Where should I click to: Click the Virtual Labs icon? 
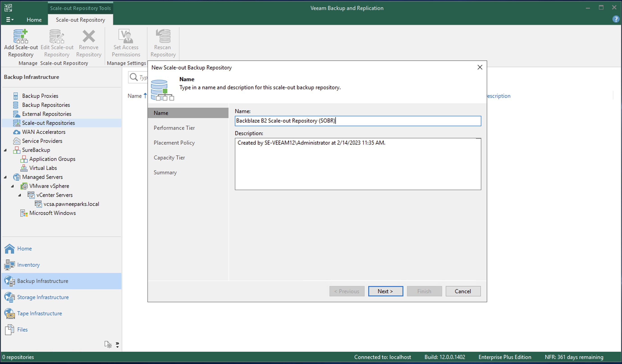[x=24, y=168]
